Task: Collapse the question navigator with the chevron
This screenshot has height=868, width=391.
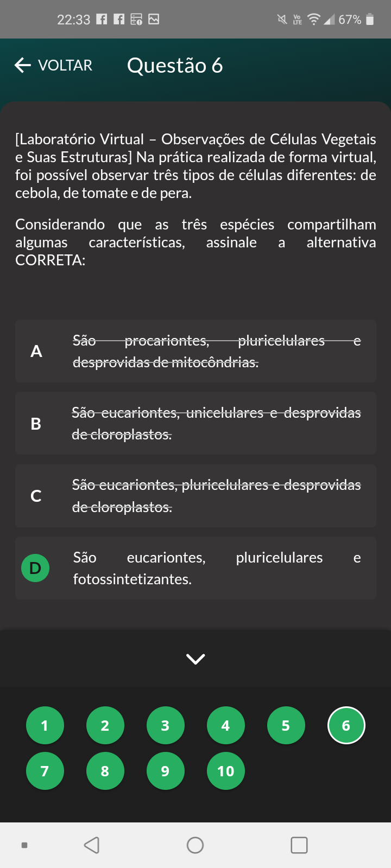Action: pyautogui.click(x=195, y=659)
